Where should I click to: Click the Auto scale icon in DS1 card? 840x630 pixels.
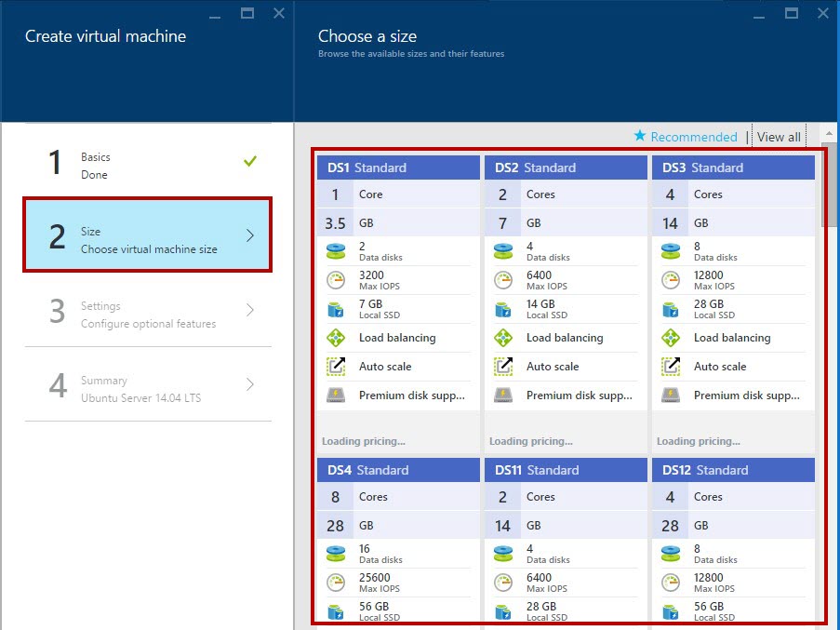(x=336, y=367)
